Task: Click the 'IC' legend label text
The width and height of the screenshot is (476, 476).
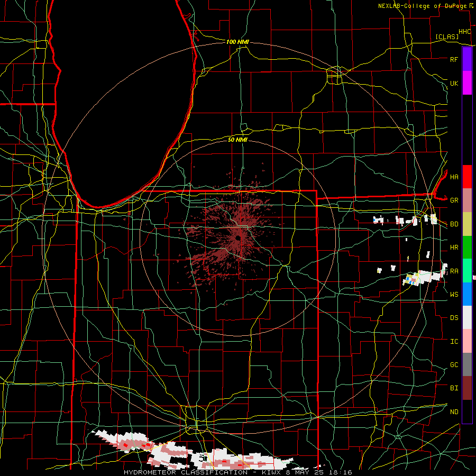Action: (454, 342)
